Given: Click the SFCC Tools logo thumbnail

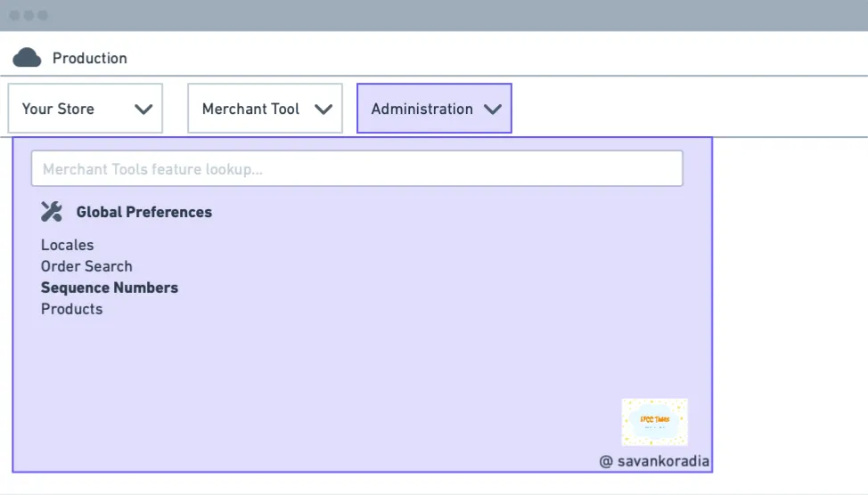Looking at the screenshot, I should click(654, 422).
